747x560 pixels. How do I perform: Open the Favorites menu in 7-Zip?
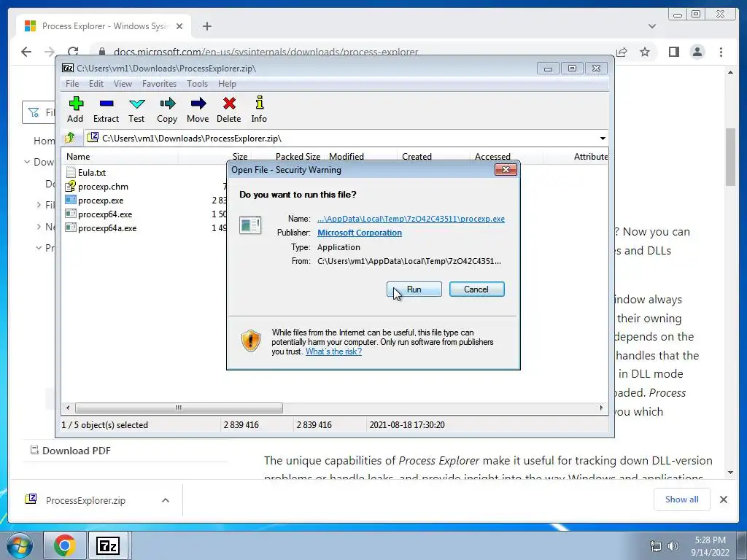pyautogui.click(x=159, y=84)
